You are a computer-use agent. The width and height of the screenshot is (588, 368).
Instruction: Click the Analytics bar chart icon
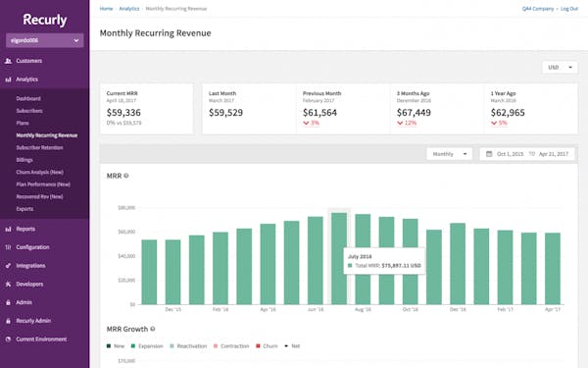(x=8, y=79)
